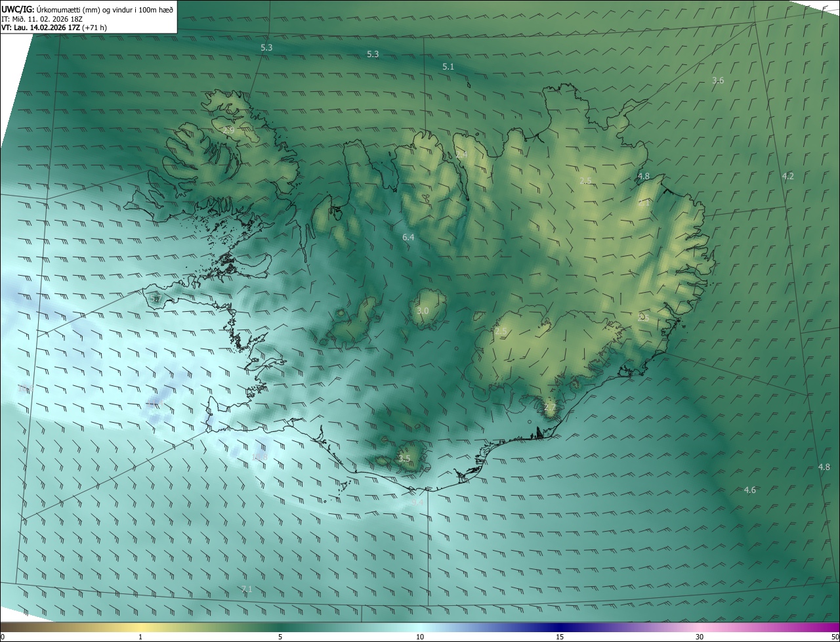Click the 2.9 value over the Westfjords

[x=228, y=131]
